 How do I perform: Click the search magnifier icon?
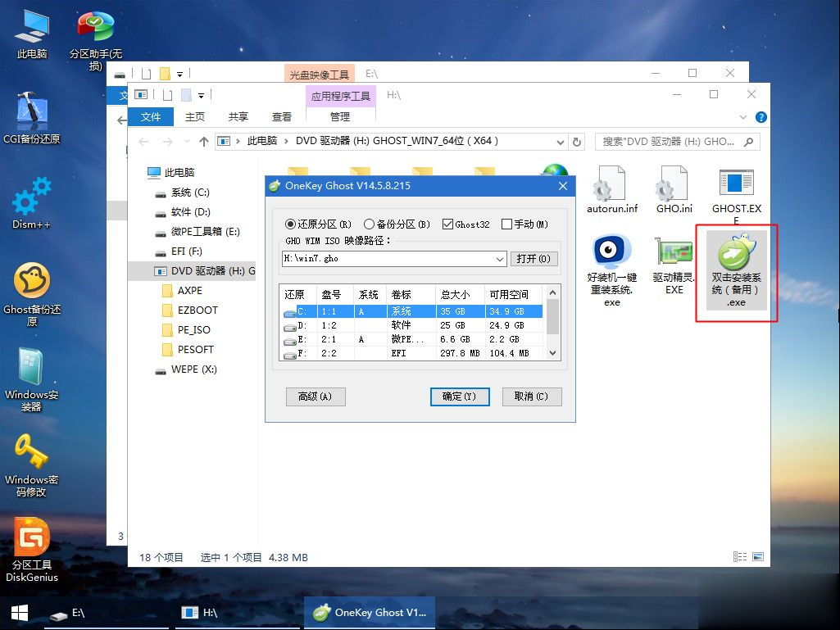pyautogui.click(x=748, y=142)
